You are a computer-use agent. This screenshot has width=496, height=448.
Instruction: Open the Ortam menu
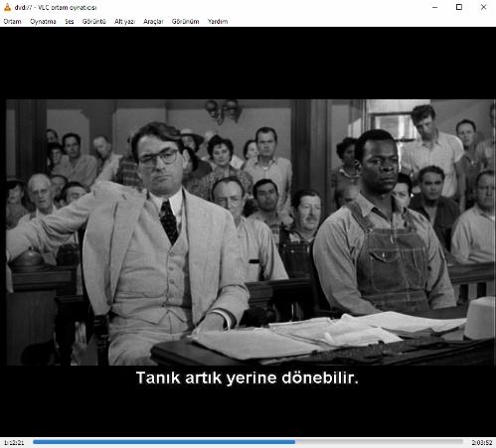tap(12, 22)
